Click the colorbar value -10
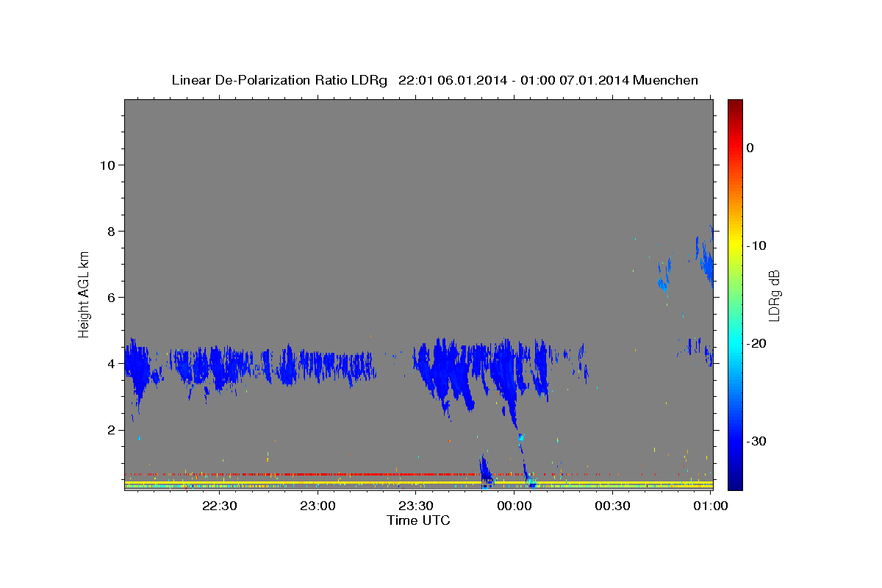This screenshot has width=882, height=588. click(x=756, y=245)
